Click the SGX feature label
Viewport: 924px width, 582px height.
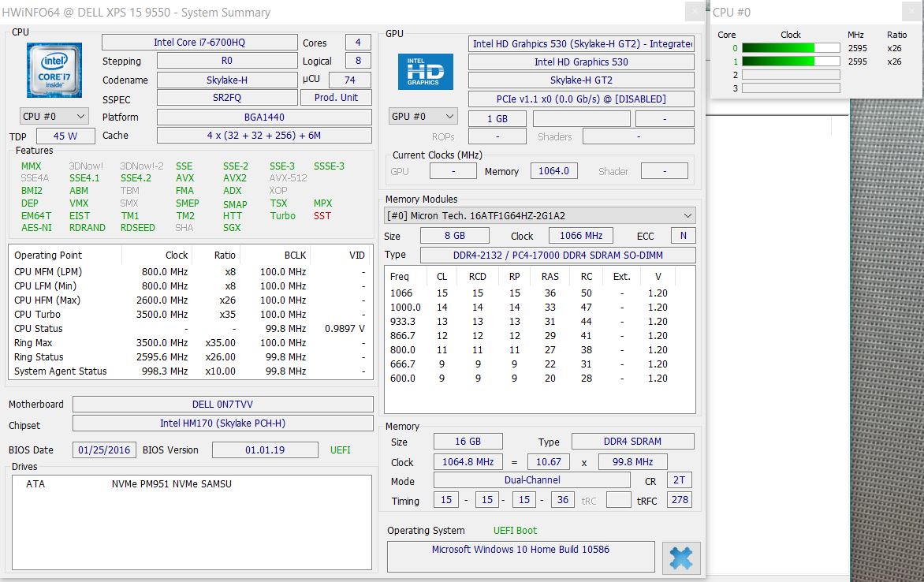tap(232, 228)
